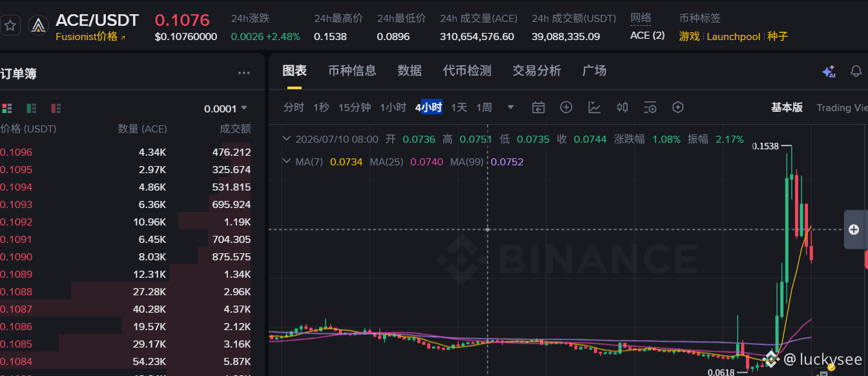Open the chart display settings icon
This screenshot has width=868, height=376.
650,107
